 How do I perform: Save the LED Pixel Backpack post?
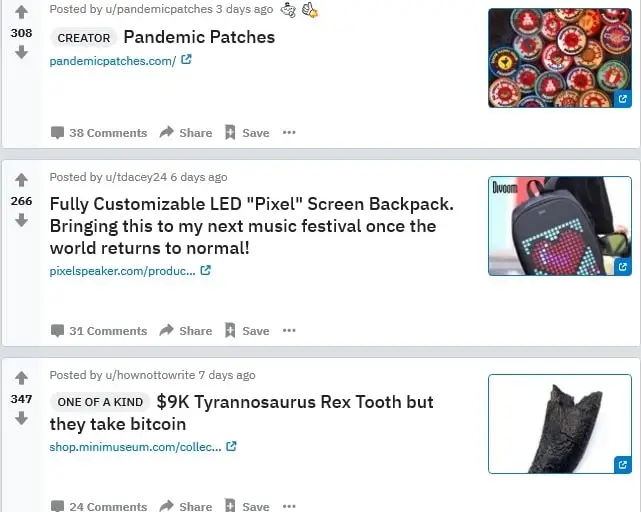coord(247,330)
